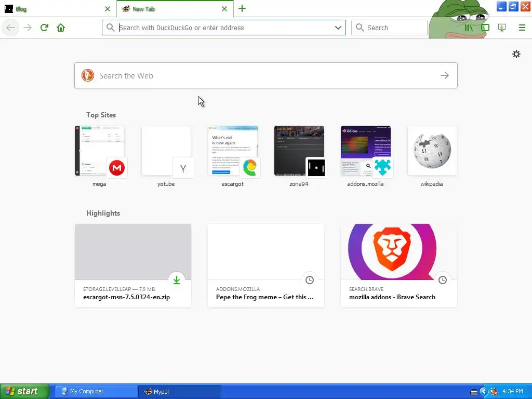Viewport: 532px width, 399px height.
Task: Open the on-screen keyboard tray icon
Action: (x=474, y=392)
